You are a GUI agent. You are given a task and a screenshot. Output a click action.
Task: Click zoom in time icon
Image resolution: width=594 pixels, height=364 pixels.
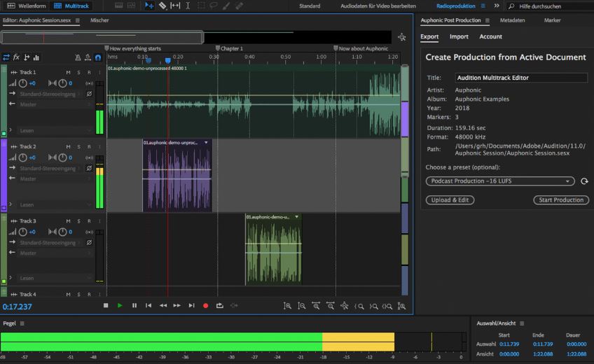pyautogui.click(x=316, y=306)
